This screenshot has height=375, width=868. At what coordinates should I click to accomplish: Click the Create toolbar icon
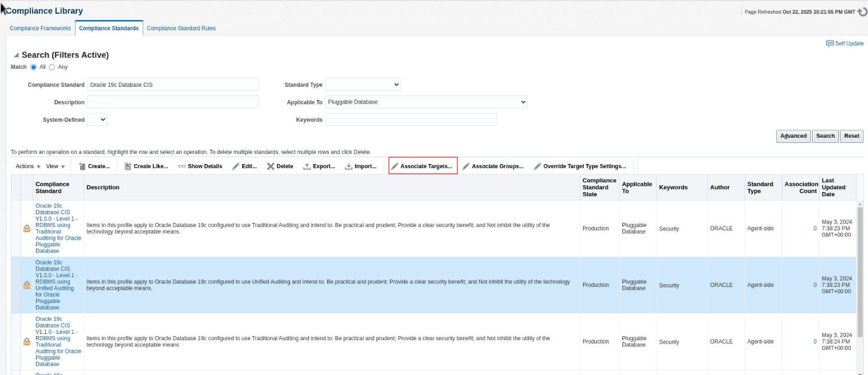coord(82,166)
